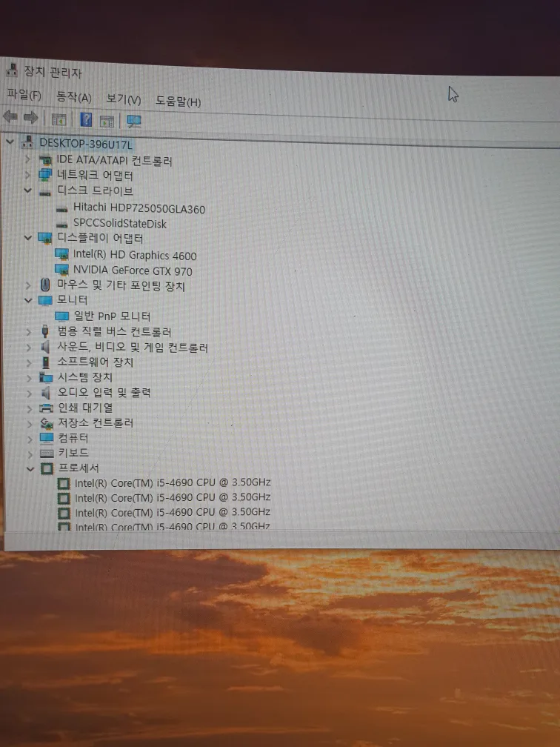Click the 키보드 category icon
Screen dimensions: 560x747
[47, 453]
